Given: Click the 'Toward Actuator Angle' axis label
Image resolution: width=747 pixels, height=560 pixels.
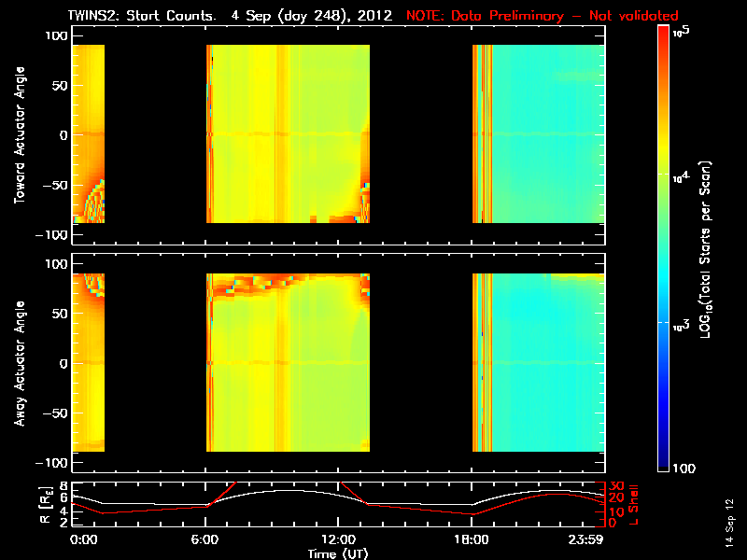Looking at the screenshot, I should 19,135.
